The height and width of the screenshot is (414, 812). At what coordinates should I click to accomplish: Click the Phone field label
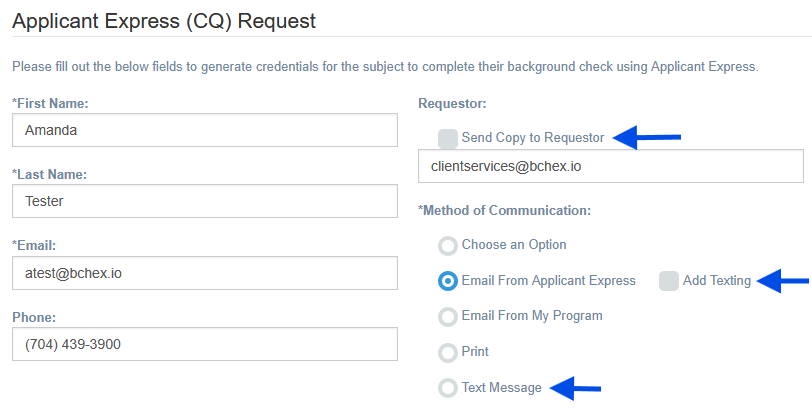(33, 317)
